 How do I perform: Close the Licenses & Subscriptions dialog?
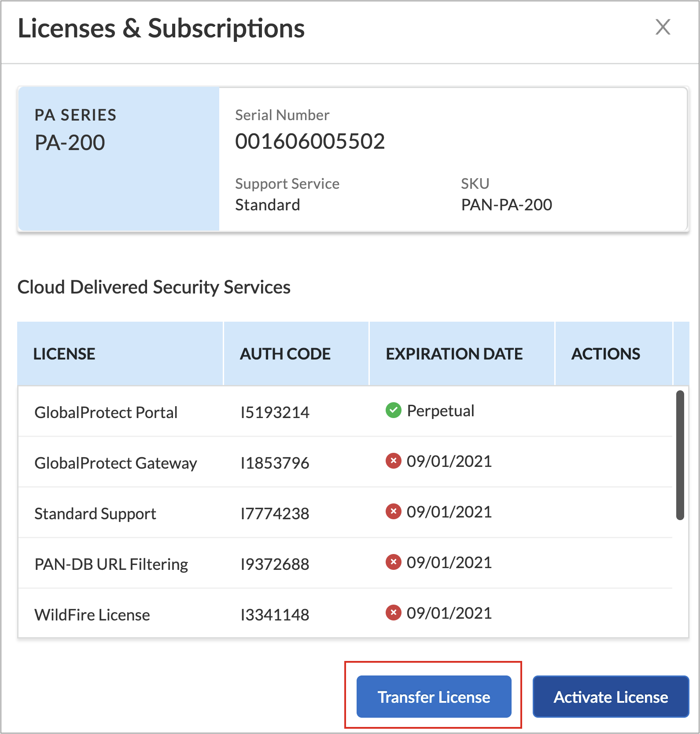pos(663,27)
